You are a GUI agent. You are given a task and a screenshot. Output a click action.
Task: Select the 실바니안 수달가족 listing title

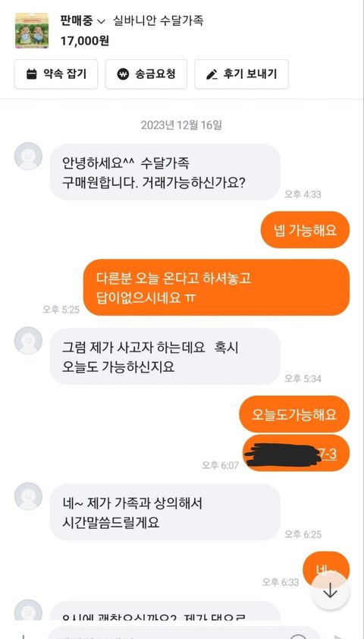[158, 20]
